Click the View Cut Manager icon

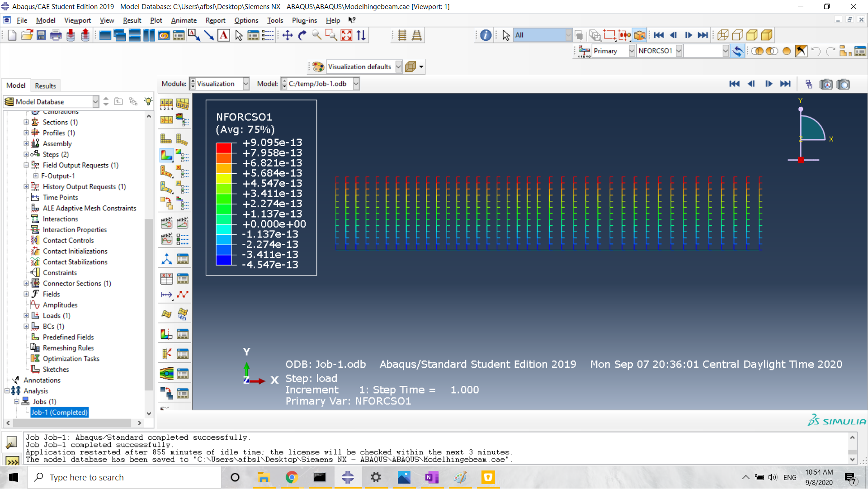click(x=183, y=334)
